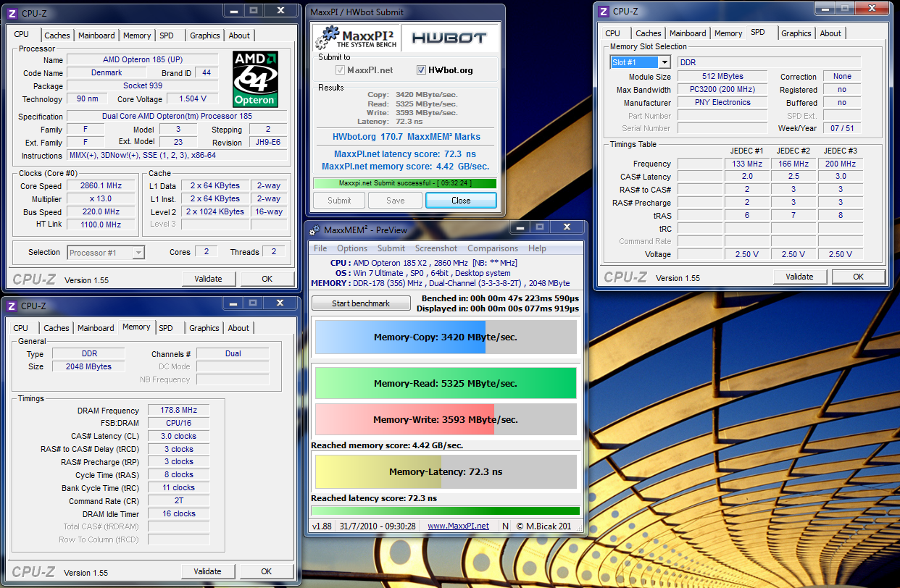This screenshot has height=588, width=900.
Task: Open the Help menu in MaxxMEM²
Action: pos(537,248)
